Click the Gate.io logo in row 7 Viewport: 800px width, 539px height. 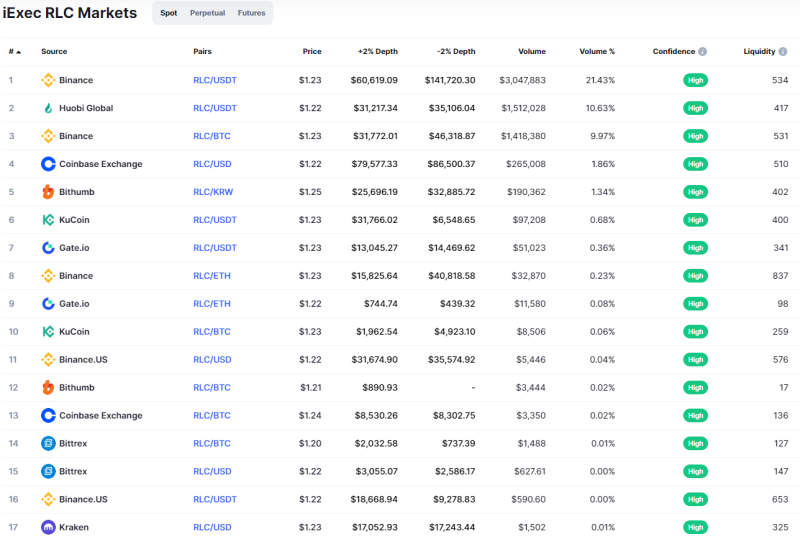[x=48, y=248]
